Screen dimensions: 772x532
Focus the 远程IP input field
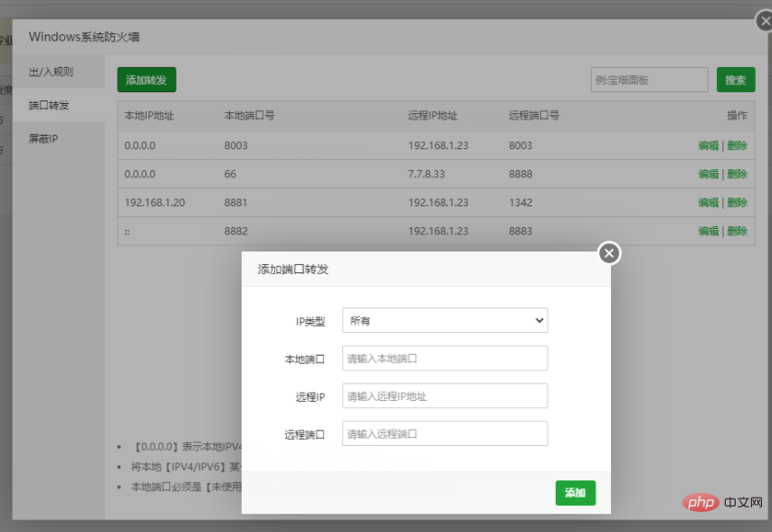(x=445, y=396)
